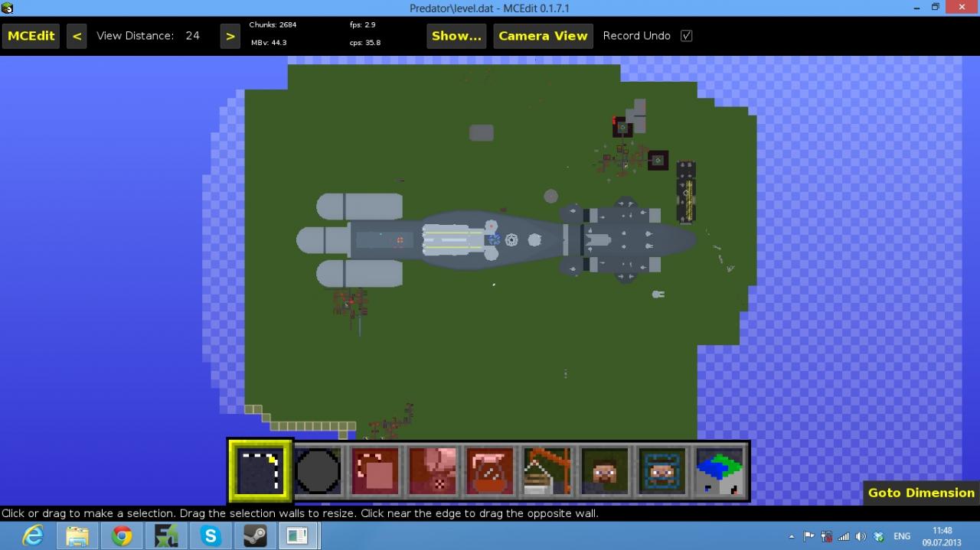Open the Clone tool
The width and height of the screenshot is (980, 550).
374,470
